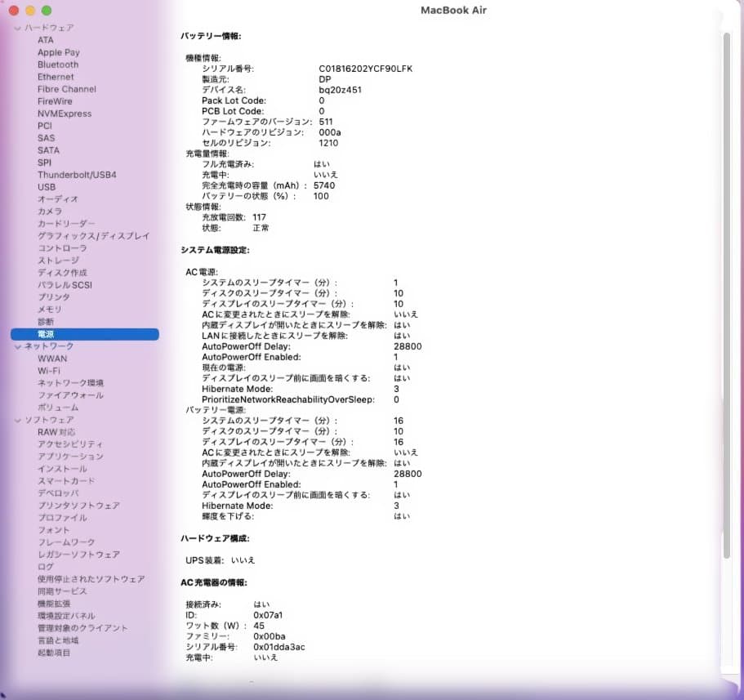Screen dimensions: 744x700
Task: Collapse the ハードウェア category chevron
Action: (18, 27)
